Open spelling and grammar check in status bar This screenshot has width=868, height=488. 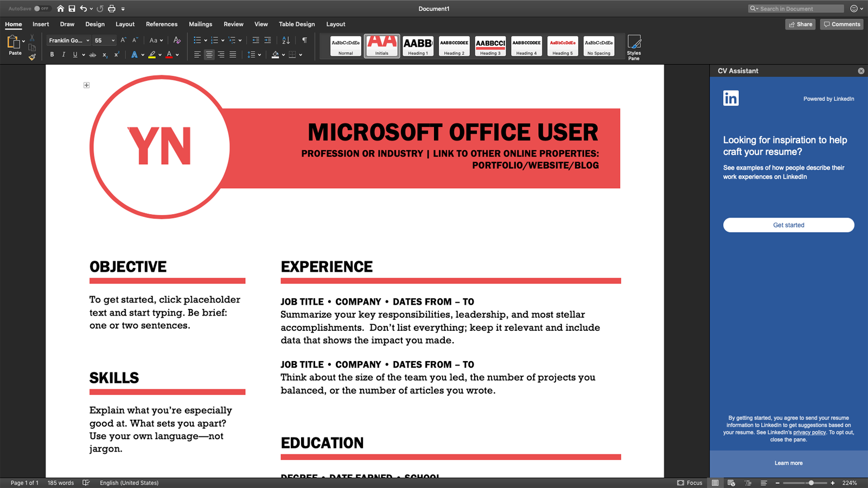click(x=86, y=483)
